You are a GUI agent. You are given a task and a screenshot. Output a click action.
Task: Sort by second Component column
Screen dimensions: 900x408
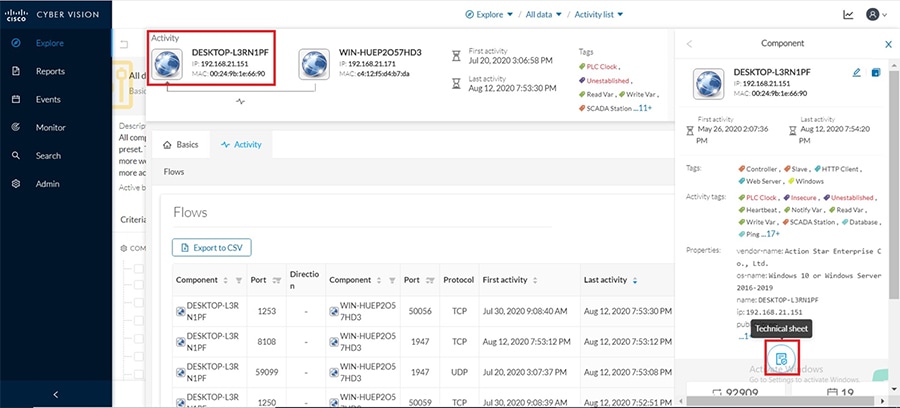(378, 280)
